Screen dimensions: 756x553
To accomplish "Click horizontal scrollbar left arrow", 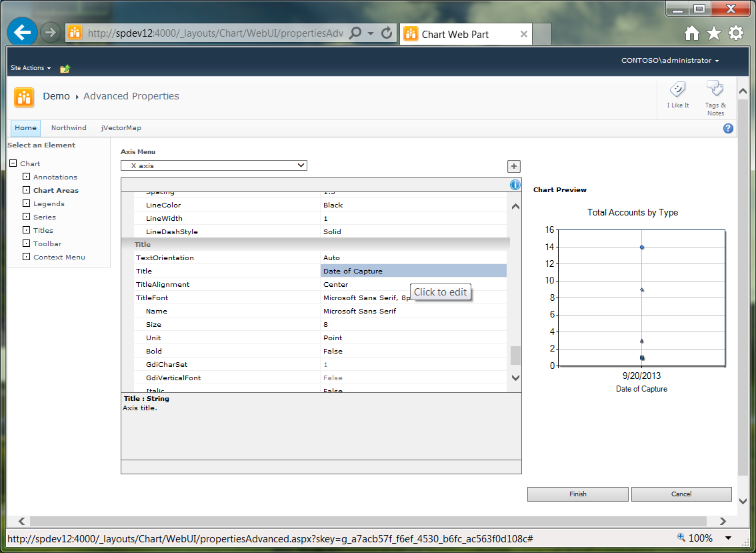I will (22, 521).
